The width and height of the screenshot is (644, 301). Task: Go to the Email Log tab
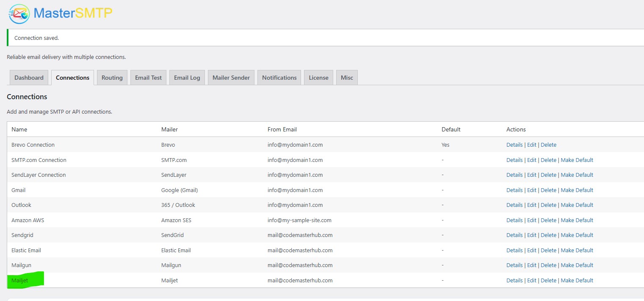[x=187, y=78]
